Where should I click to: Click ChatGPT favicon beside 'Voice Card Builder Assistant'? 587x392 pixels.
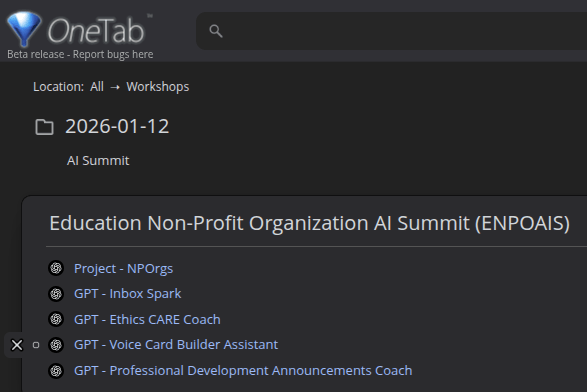56,345
